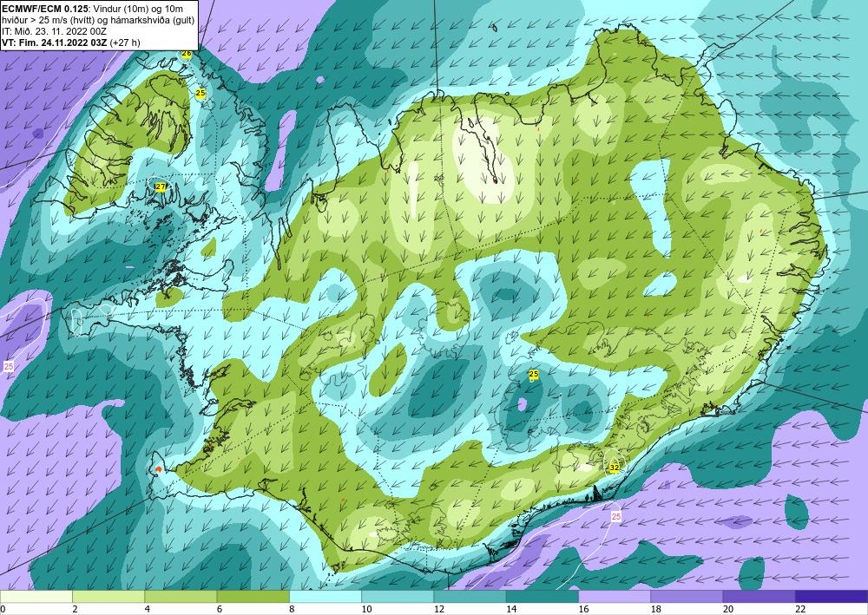Click scale number 6
This screenshot has width=868, height=615.
[220, 609]
